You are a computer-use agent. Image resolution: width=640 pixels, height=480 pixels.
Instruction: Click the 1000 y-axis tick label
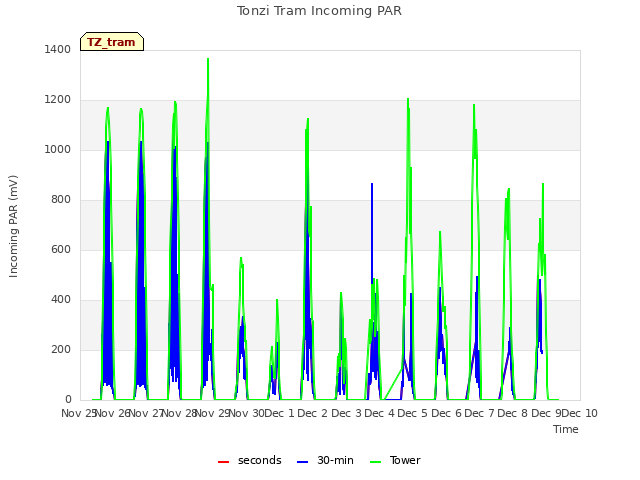coord(58,149)
